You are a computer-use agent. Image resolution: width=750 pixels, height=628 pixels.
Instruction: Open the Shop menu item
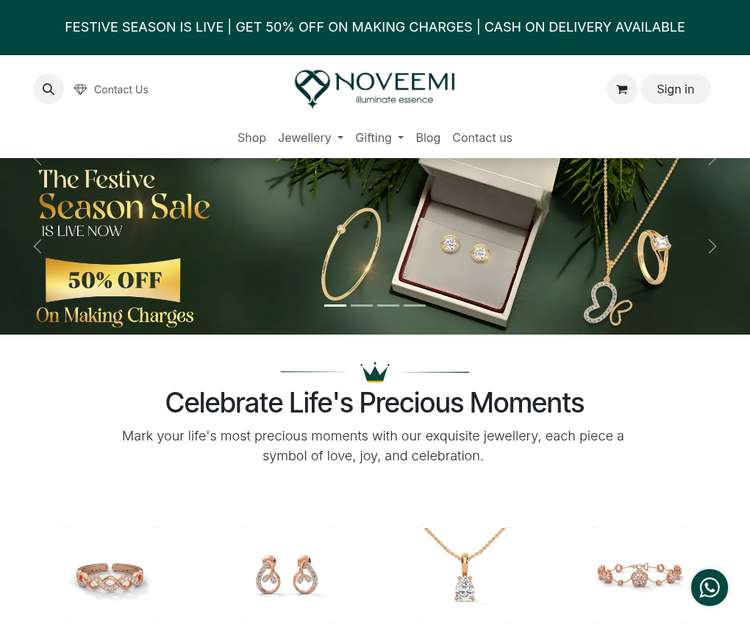[252, 138]
